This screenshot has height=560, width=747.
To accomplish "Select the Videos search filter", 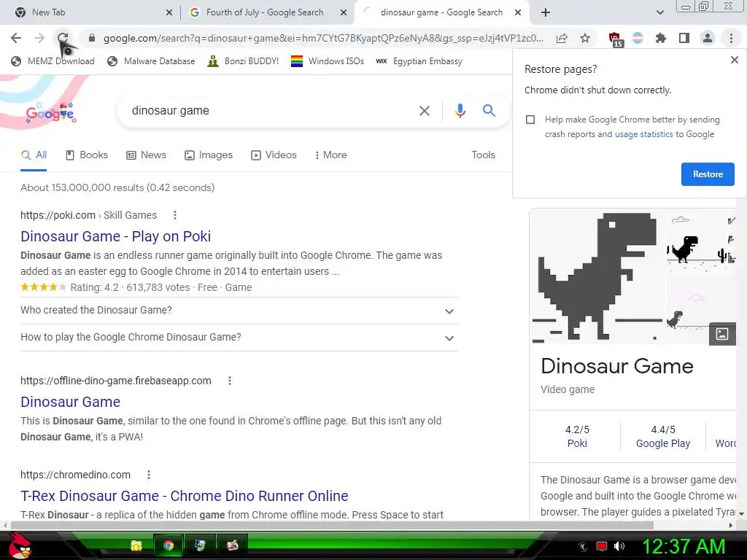I will [274, 155].
